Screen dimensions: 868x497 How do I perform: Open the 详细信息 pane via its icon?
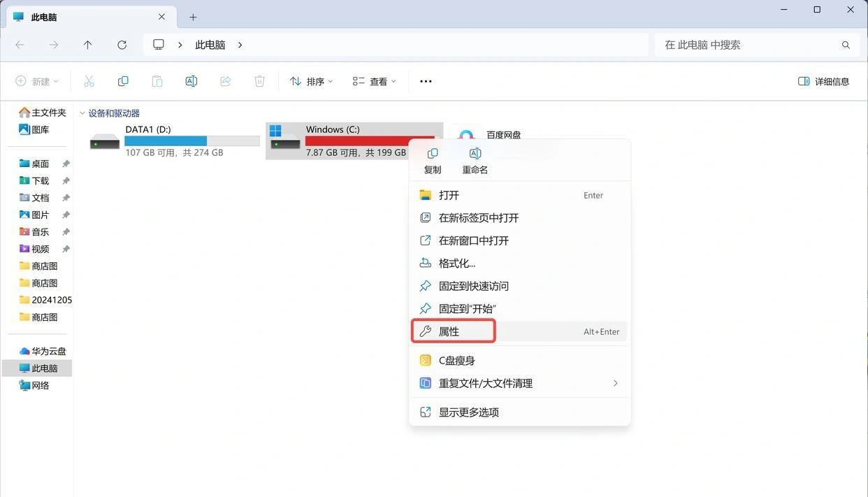click(803, 81)
